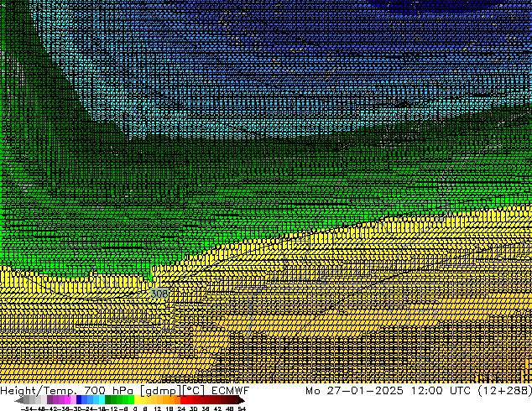Select the pink swatch near legend value -30
Screen dimensions: 532x411
[73, 400]
